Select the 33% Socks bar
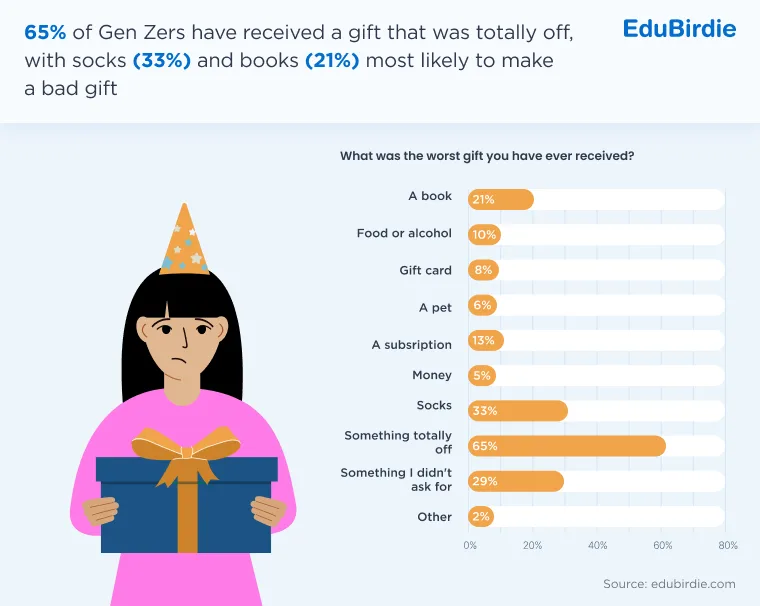The height and width of the screenshot is (606, 760). pos(518,411)
